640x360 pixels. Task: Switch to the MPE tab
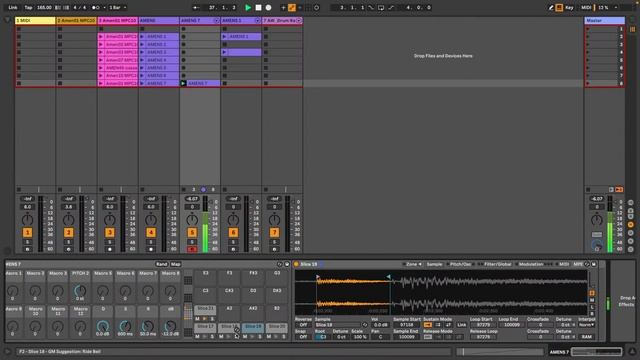point(578,264)
